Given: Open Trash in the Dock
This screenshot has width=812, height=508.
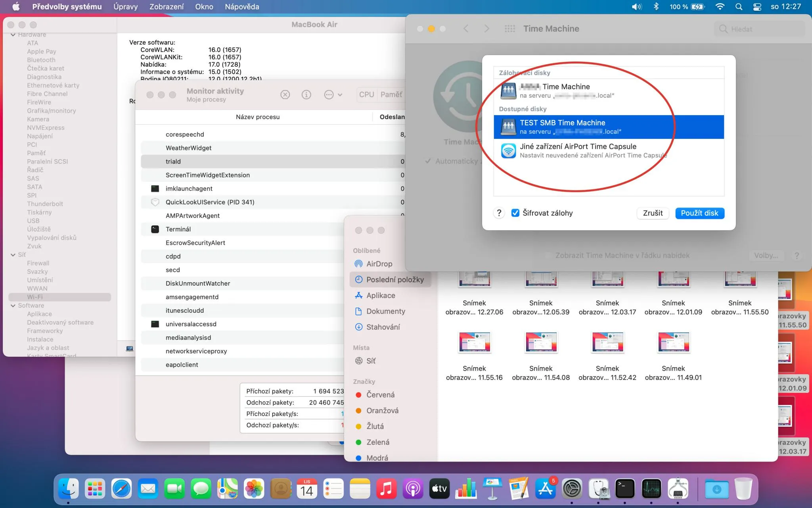Looking at the screenshot, I should 743,489.
